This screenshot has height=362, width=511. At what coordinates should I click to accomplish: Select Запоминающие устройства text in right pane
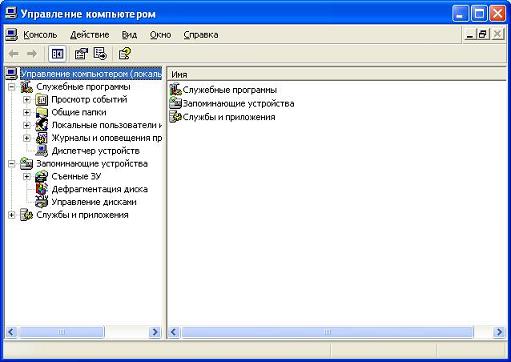click(238, 104)
